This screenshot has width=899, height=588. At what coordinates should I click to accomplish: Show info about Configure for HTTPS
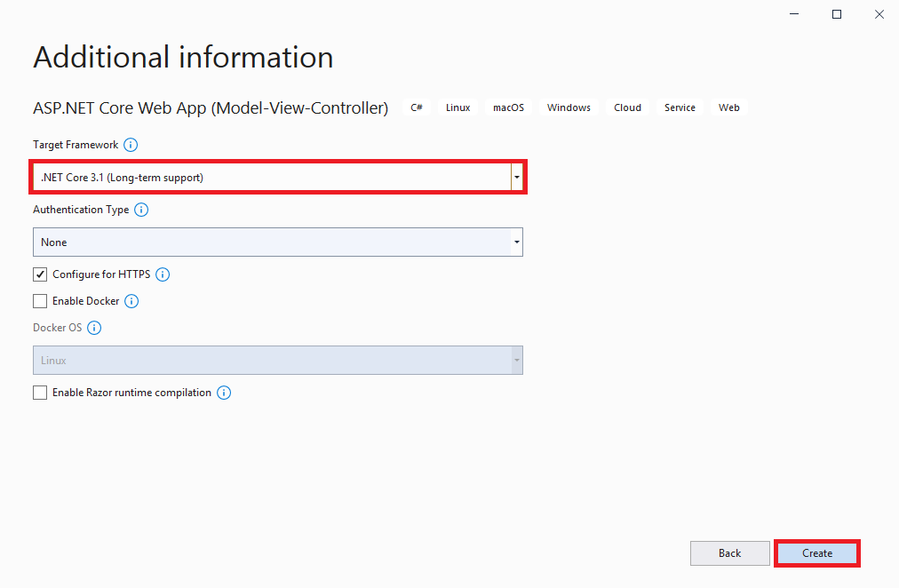tap(163, 274)
